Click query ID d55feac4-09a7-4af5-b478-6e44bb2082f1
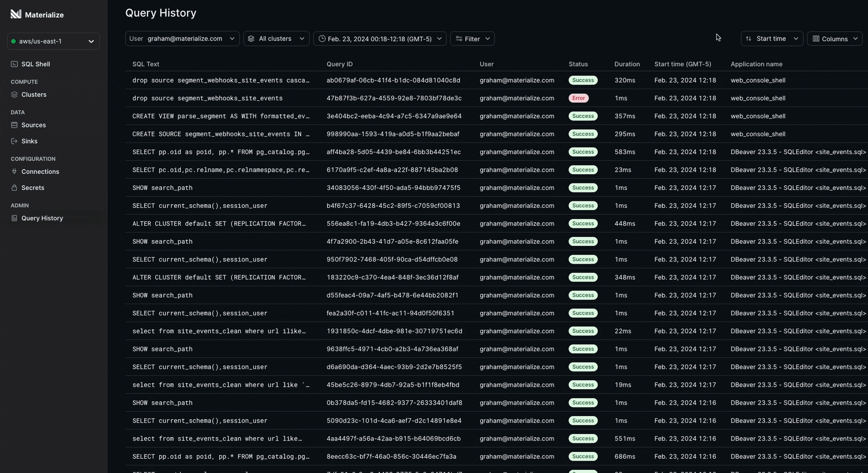 coord(392,295)
